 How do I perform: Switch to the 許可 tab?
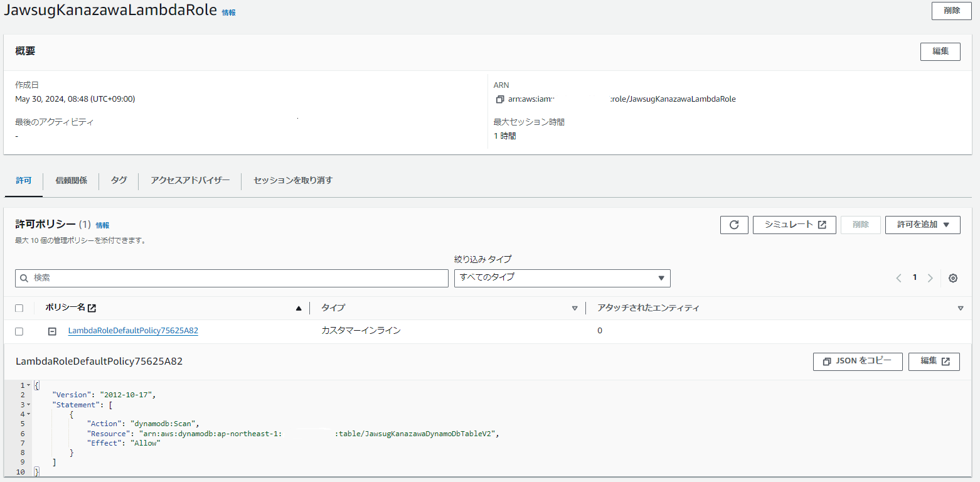pos(23,181)
